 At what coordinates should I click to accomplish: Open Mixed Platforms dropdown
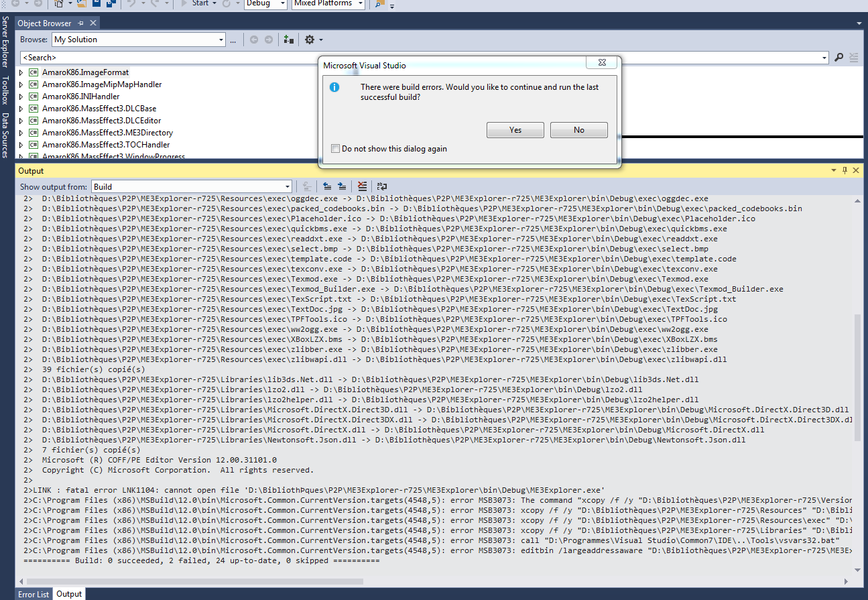328,3
